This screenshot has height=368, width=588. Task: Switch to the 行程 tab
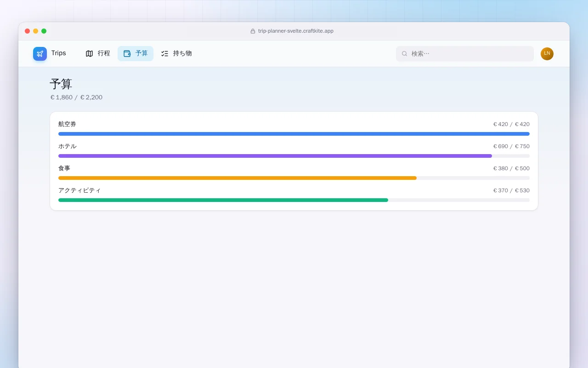pyautogui.click(x=98, y=54)
